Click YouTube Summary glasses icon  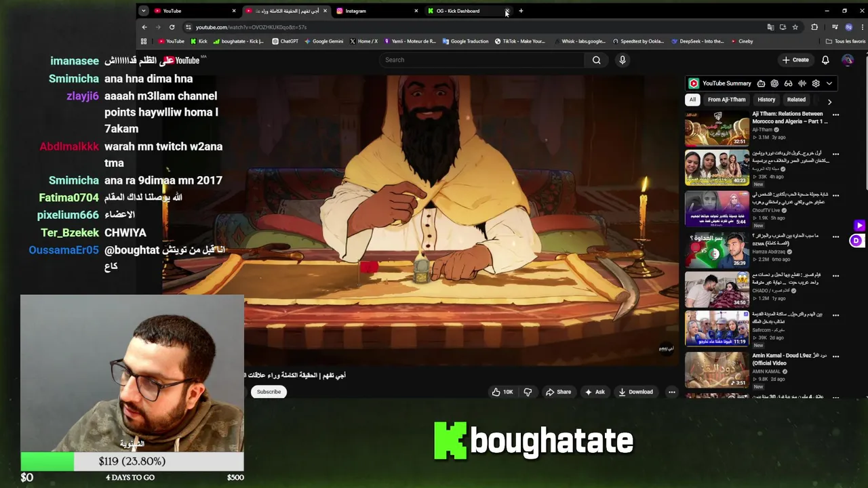(788, 83)
